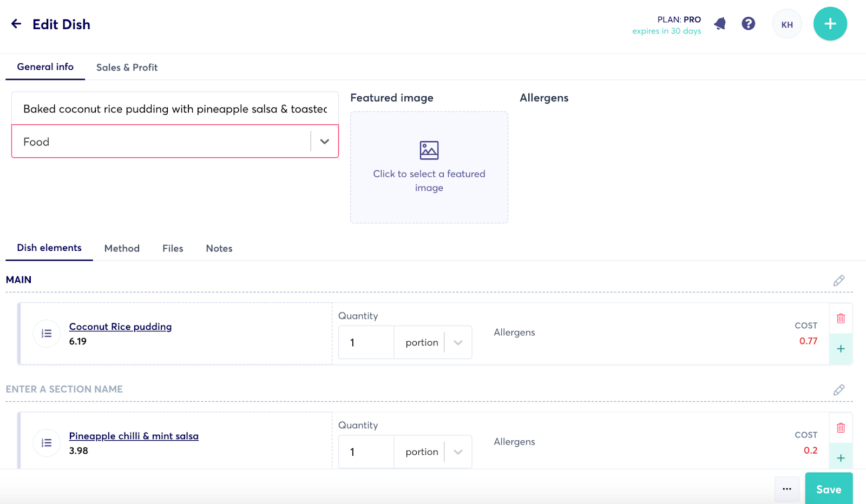
Task: Open the Coconut Rice pudding link
Action: click(120, 327)
